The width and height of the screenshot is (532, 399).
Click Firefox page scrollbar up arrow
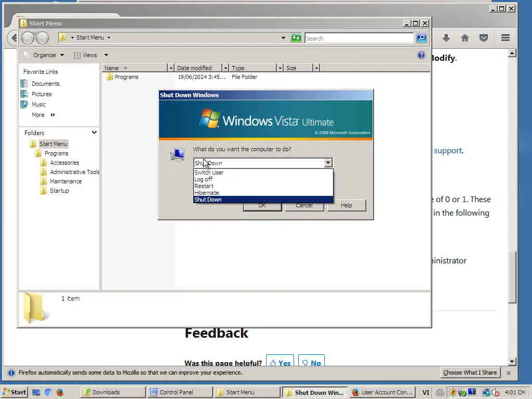point(512,53)
